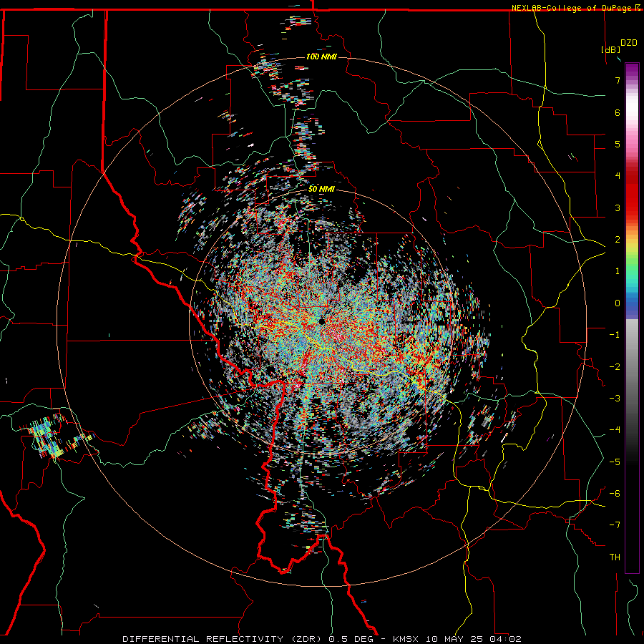644x644 pixels.
Task: Click the radar site center dot
Action: (322, 321)
